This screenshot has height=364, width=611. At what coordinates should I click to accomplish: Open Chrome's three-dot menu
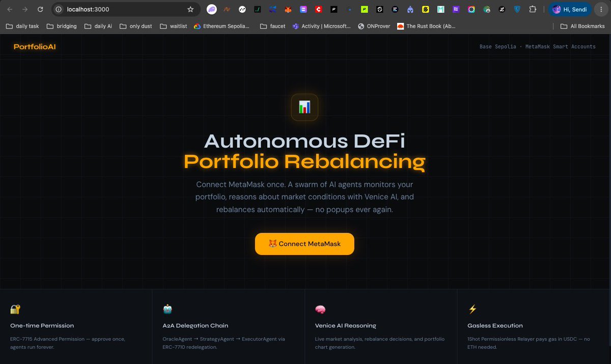coord(601,9)
